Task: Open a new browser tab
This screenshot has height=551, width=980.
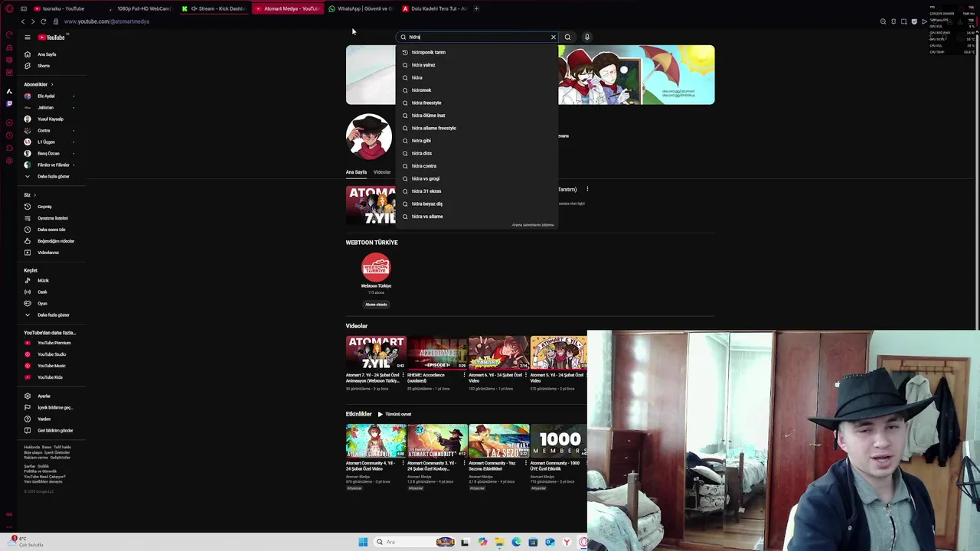Action: click(x=476, y=8)
